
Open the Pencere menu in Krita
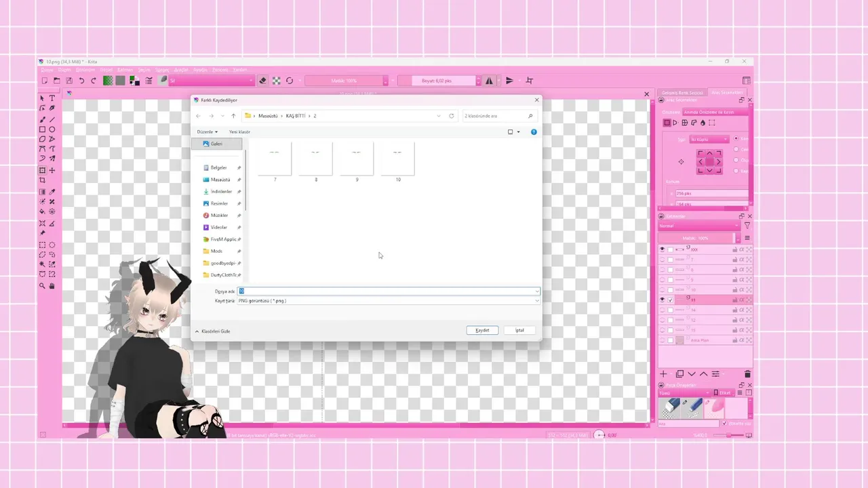[220, 70]
